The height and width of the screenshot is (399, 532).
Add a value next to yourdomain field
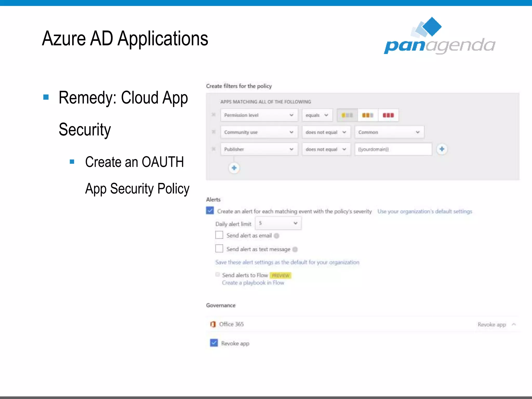[x=442, y=149]
